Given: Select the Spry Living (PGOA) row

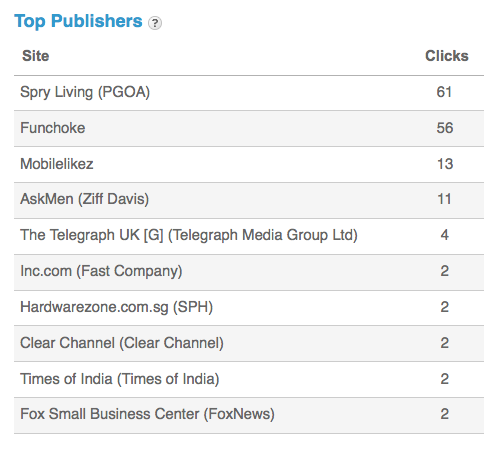Looking at the screenshot, I should [x=249, y=93].
